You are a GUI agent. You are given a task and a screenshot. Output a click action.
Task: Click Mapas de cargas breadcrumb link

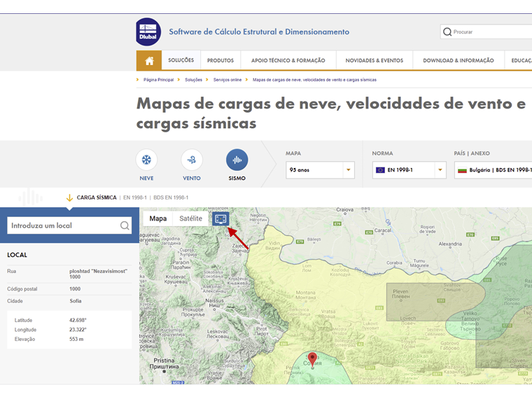point(314,80)
